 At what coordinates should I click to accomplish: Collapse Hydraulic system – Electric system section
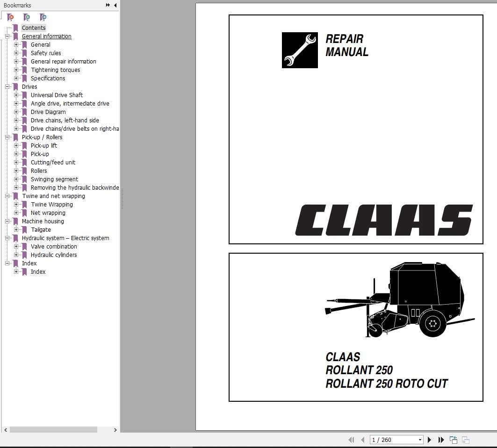7,238
